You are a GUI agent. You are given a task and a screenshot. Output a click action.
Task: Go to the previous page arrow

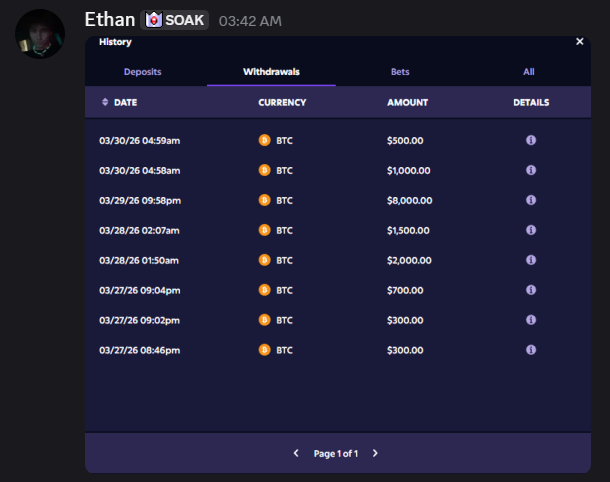(x=296, y=453)
